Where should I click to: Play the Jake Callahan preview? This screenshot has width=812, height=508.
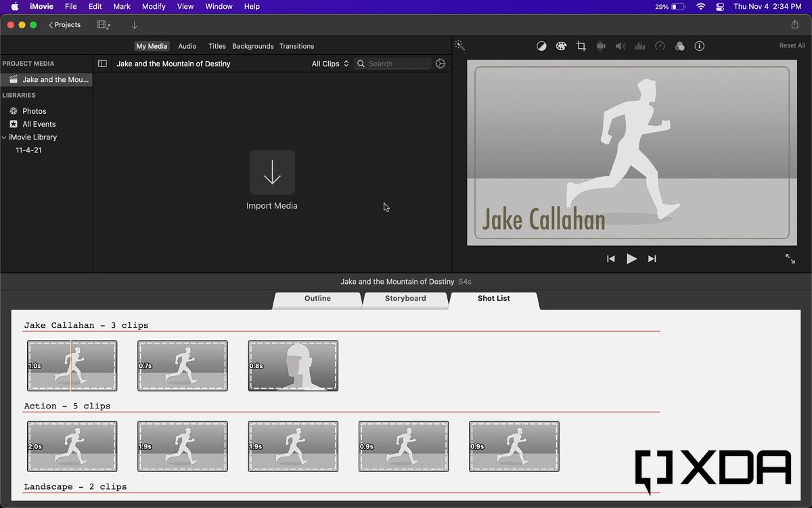pyautogui.click(x=631, y=258)
